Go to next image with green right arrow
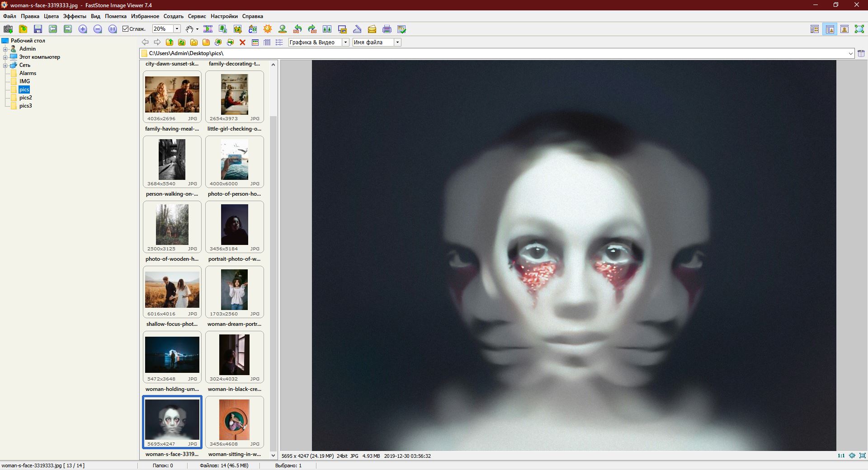 [x=68, y=29]
